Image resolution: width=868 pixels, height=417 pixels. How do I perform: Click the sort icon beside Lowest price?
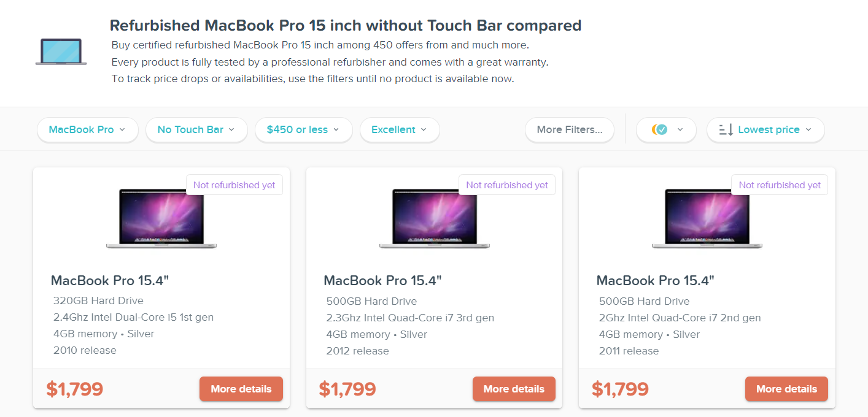point(726,129)
